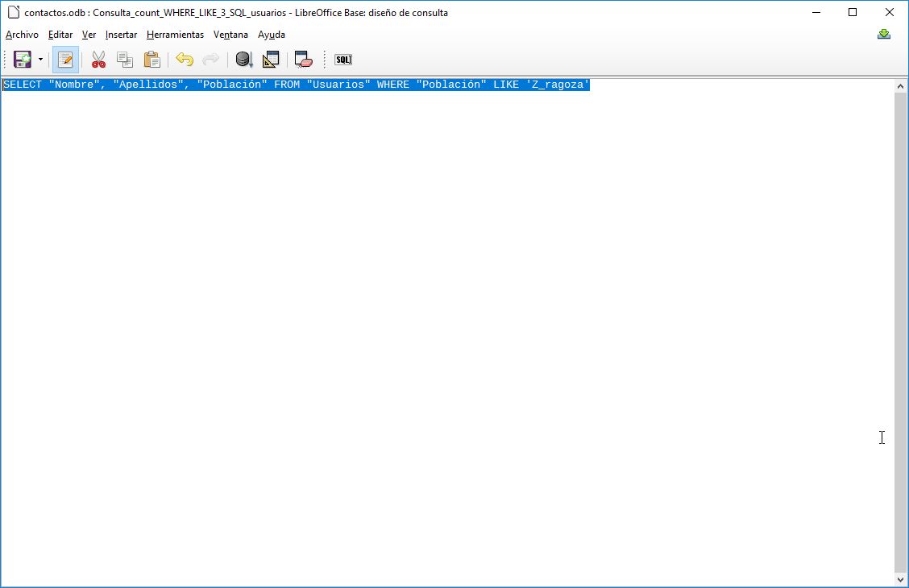Image resolution: width=909 pixels, height=588 pixels.
Task: Click inside the SQL editing area
Action: 403,242
